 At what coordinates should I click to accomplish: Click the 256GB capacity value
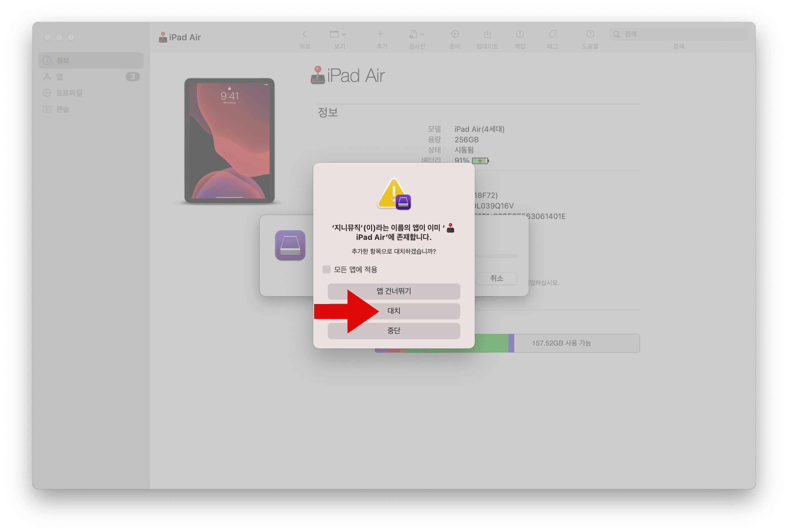[x=466, y=140]
